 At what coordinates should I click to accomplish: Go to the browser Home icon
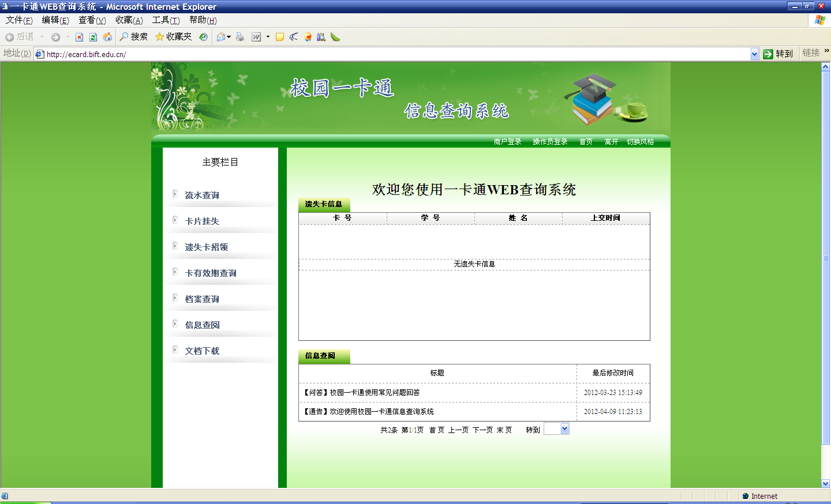coord(107,37)
